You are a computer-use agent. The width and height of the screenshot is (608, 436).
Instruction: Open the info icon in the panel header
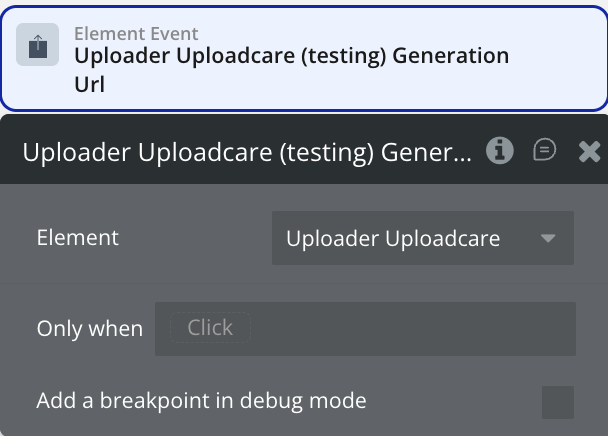[500, 151]
